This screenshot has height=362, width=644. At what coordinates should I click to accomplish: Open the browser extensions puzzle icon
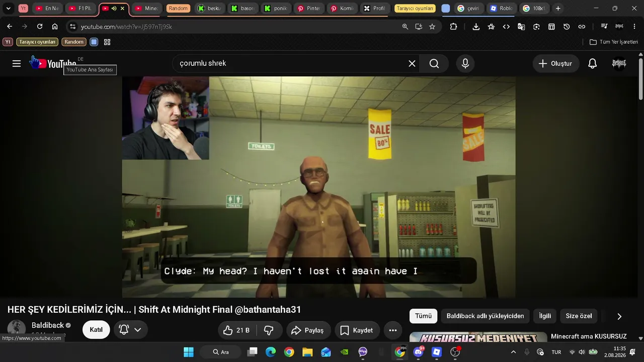point(453,27)
